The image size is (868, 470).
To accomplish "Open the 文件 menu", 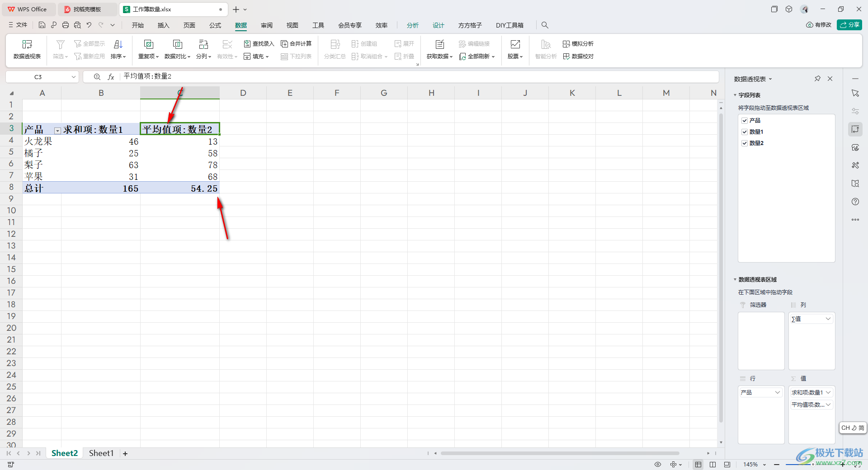I will coord(18,25).
